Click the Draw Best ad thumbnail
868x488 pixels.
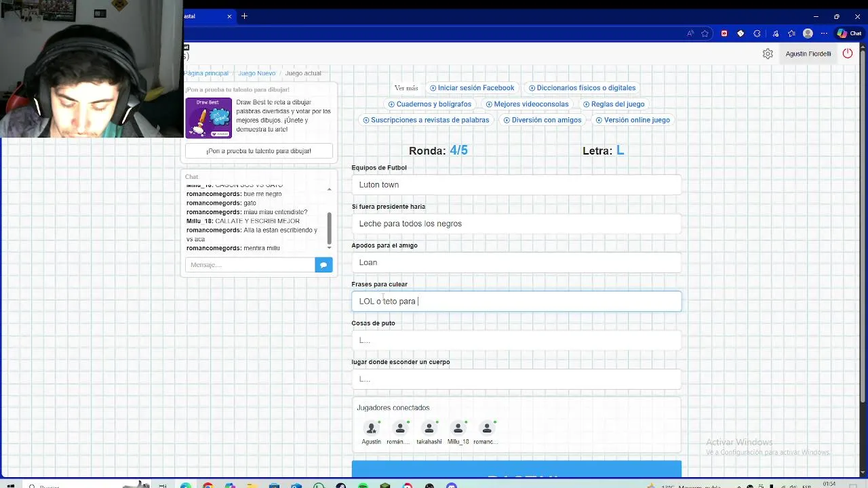209,118
